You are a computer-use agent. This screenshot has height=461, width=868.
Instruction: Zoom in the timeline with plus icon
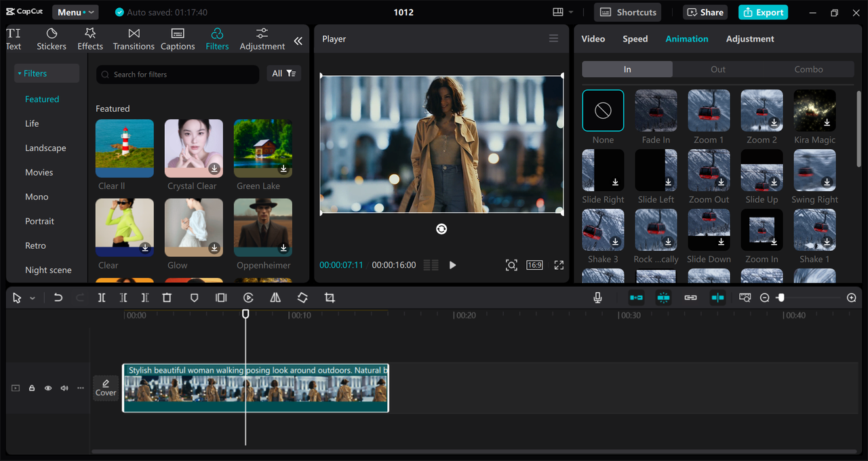coord(852,298)
